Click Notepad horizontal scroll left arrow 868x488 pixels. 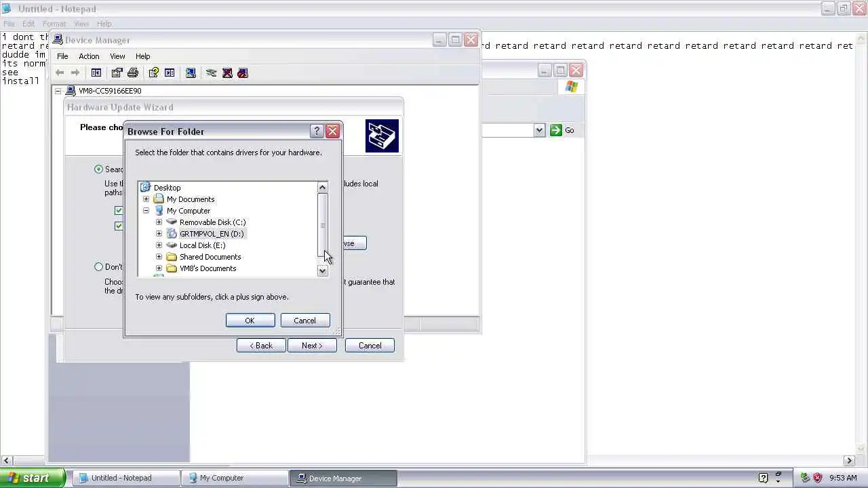(6, 461)
